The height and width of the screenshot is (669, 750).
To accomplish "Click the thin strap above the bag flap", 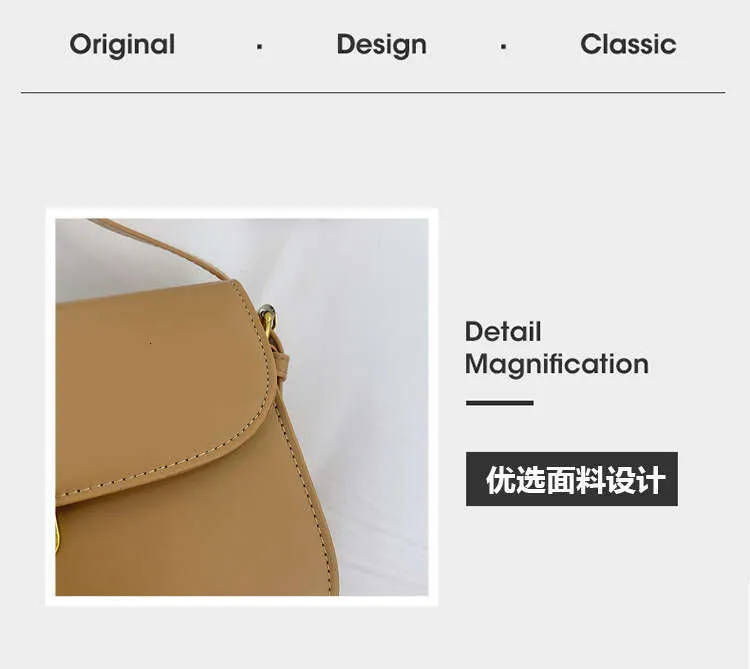I will coord(158,248).
